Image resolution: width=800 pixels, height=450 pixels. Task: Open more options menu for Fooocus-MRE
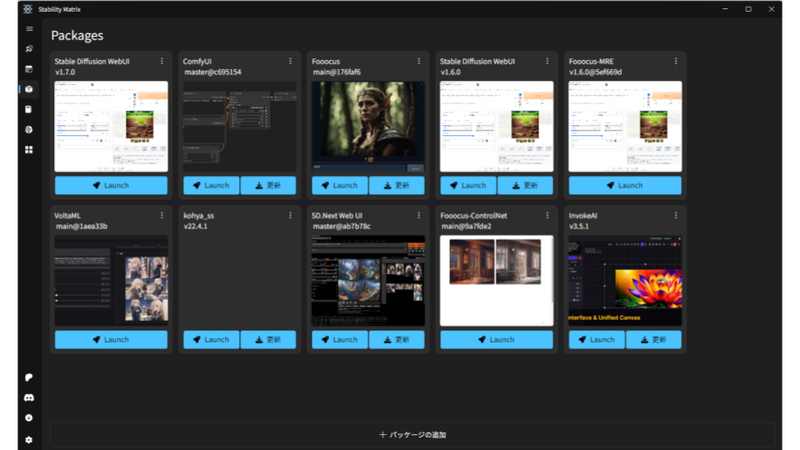[677, 61]
